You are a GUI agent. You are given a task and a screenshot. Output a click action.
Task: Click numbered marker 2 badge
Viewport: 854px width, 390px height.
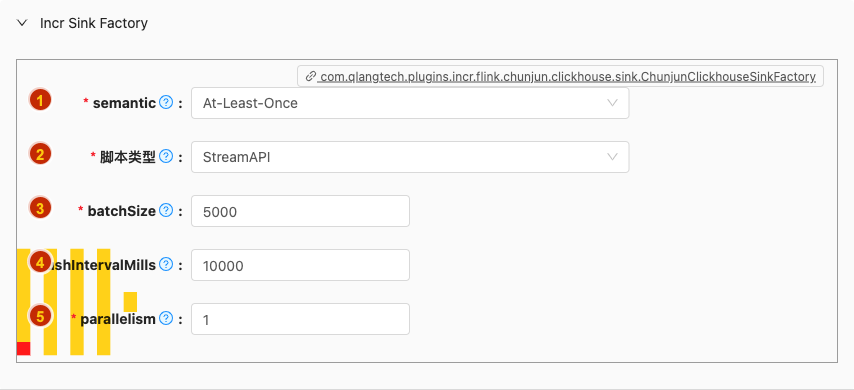[x=40, y=154]
